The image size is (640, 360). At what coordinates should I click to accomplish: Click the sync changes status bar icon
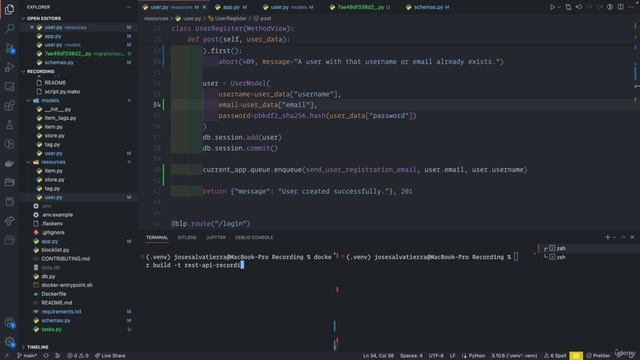click(x=46, y=356)
